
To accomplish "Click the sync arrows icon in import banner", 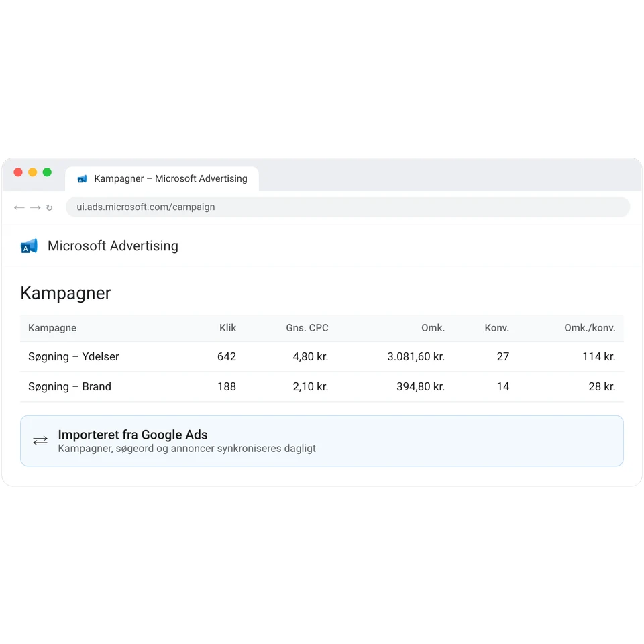I will (x=40, y=441).
